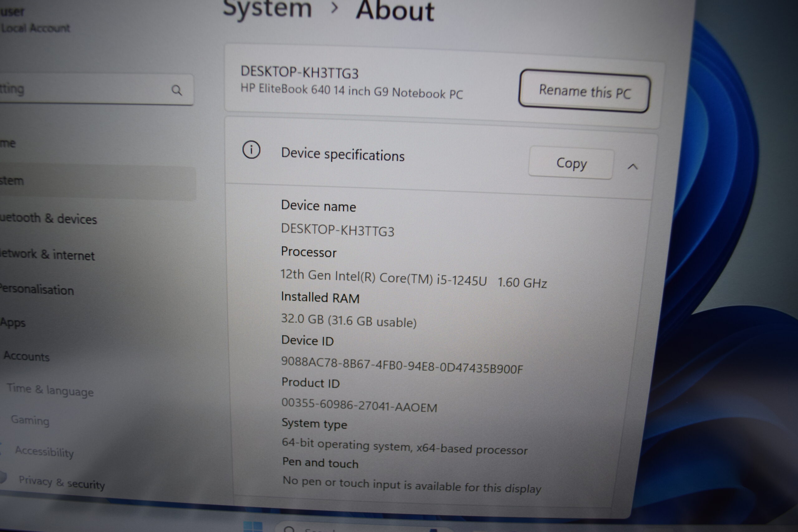Click the search magnifier icon
This screenshot has width=798, height=532.
176,90
